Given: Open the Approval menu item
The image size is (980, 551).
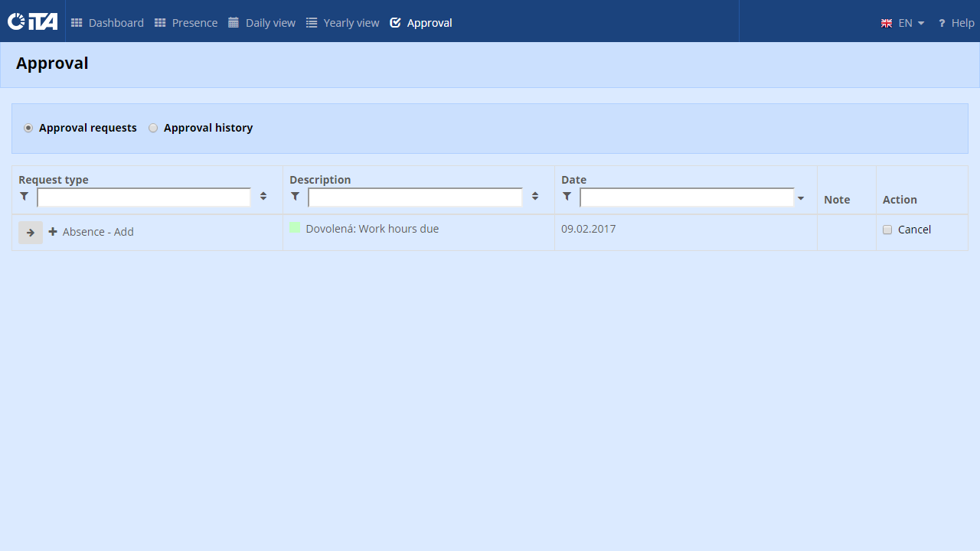Looking at the screenshot, I should (421, 23).
